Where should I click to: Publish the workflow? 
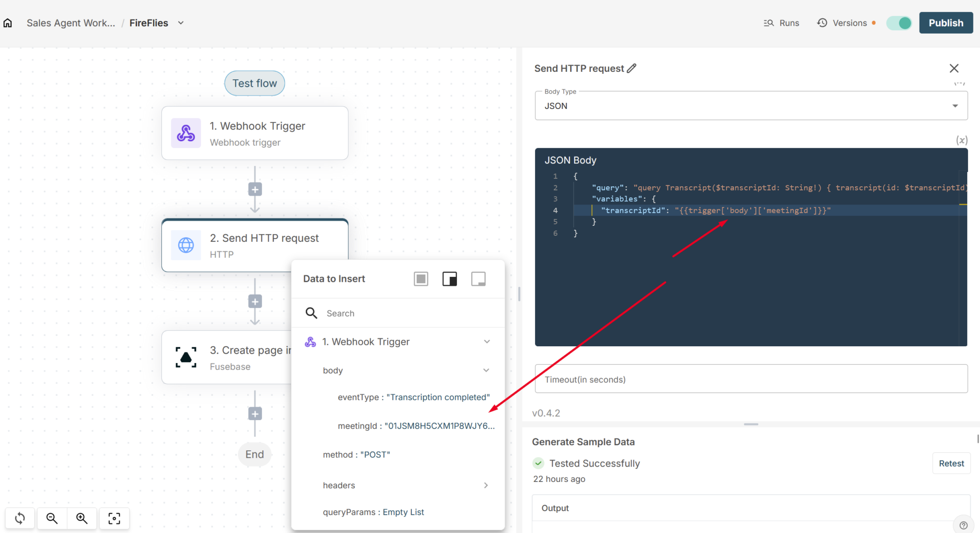tap(945, 22)
